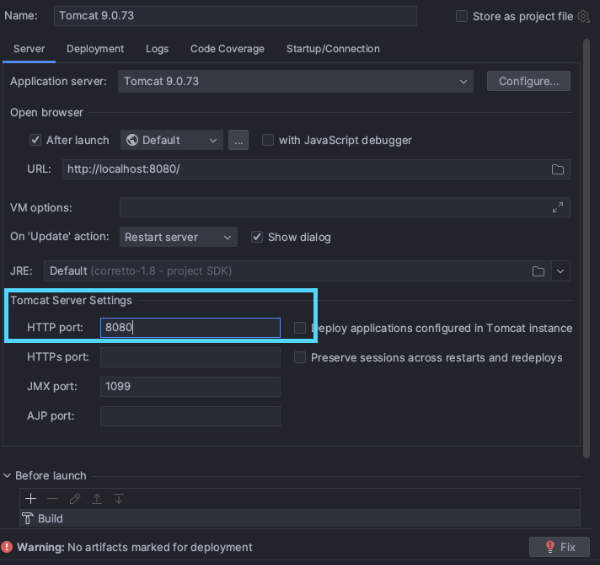Screen dimensions: 600x565
Task: Uncheck the After launch checkbox
Action: (x=35, y=140)
